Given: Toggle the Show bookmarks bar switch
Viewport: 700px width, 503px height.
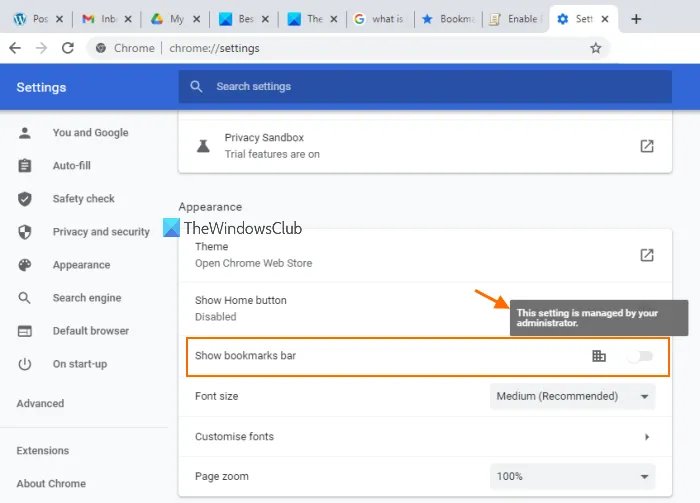Looking at the screenshot, I should [x=640, y=356].
